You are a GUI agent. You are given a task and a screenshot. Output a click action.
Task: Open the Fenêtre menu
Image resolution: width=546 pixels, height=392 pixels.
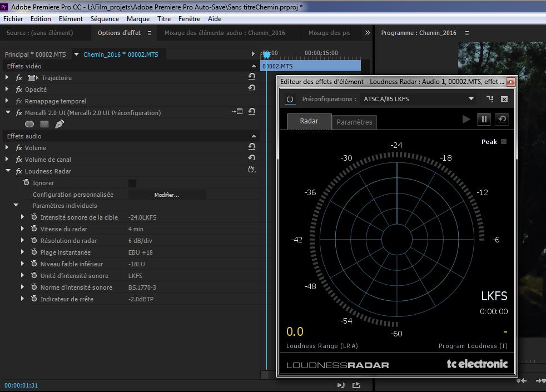[190, 19]
